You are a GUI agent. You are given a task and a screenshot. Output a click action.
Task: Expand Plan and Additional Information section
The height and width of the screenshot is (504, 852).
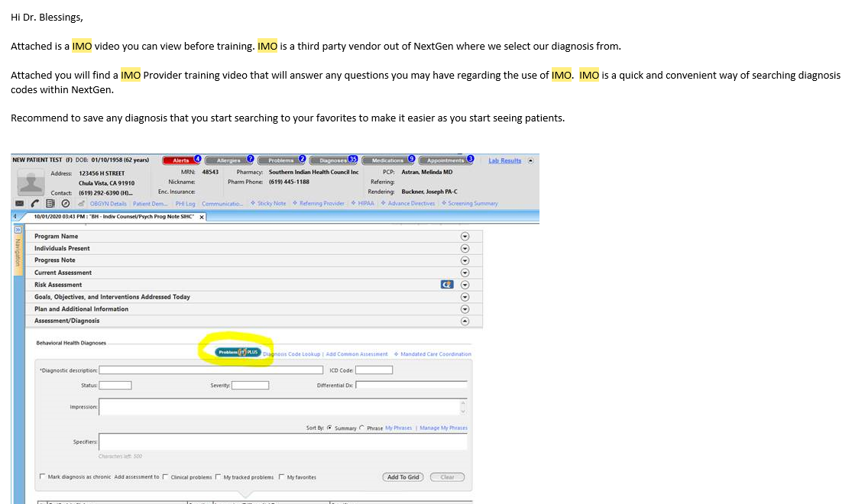[465, 309]
